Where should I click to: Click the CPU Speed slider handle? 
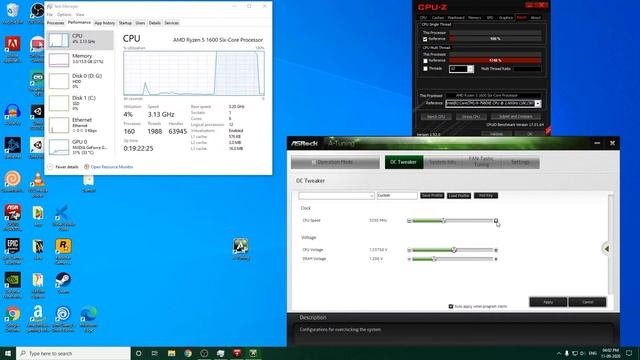444,220
